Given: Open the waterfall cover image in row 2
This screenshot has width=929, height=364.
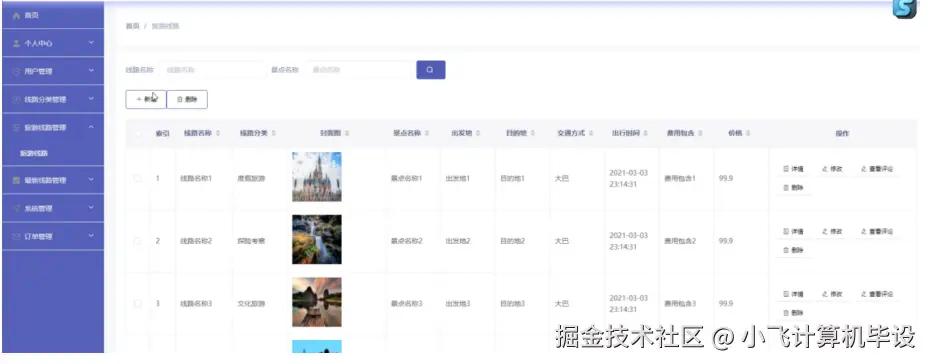Looking at the screenshot, I should click(x=317, y=240).
